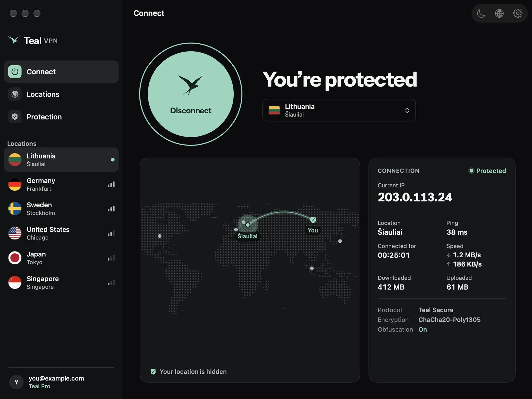Open settings gear icon
The width and height of the screenshot is (532, 399).
[x=518, y=13]
